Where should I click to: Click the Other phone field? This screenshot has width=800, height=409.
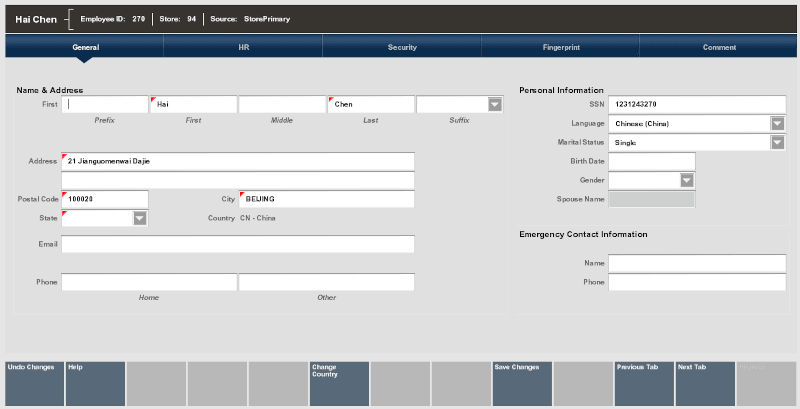[x=327, y=282]
